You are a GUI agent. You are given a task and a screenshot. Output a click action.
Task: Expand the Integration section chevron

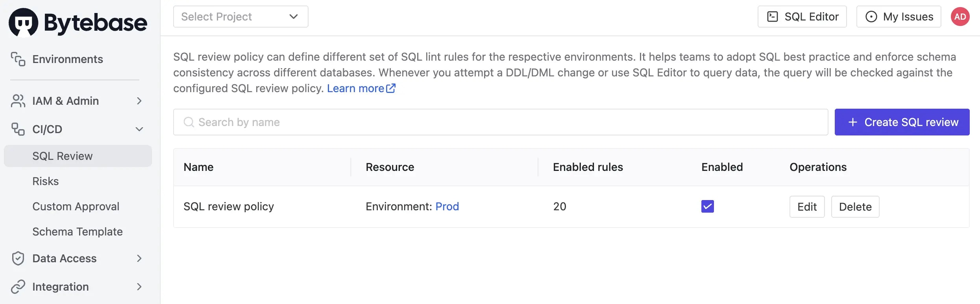point(139,287)
